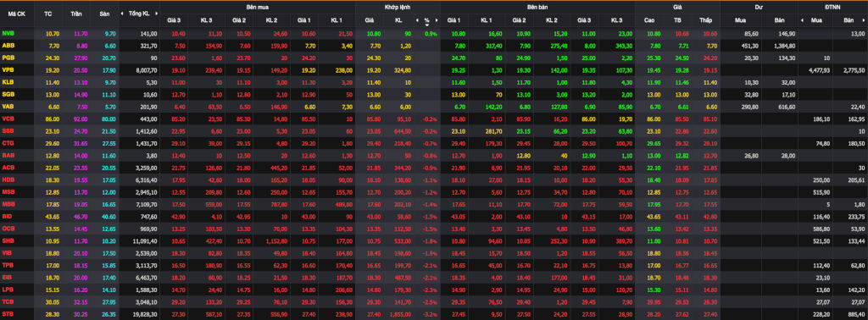
Task: Click the ĐTNN group header
Action: coord(832,7)
